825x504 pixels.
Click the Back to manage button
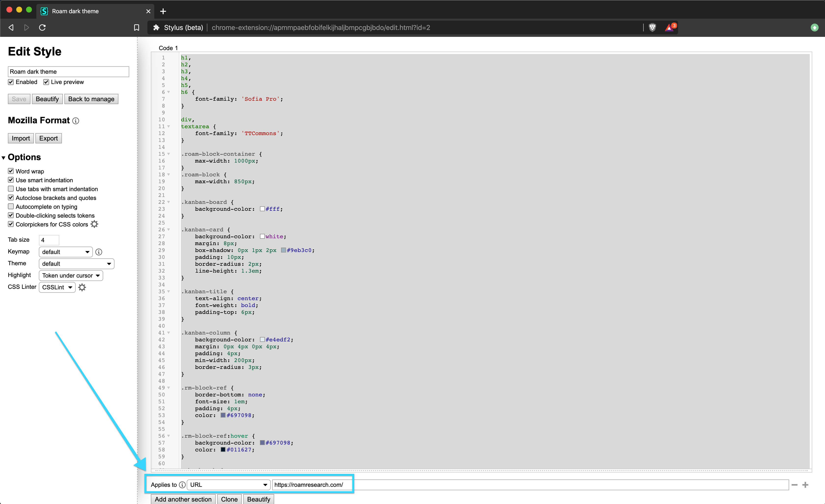pyautogui.click(x=91, y=99)
